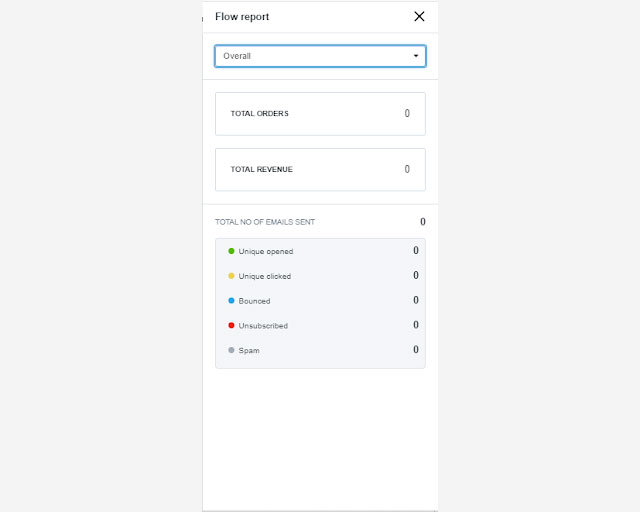Screen dimensions: 640x512
Task: Click the green Unique opened dot
Action: tap(231, 251)
